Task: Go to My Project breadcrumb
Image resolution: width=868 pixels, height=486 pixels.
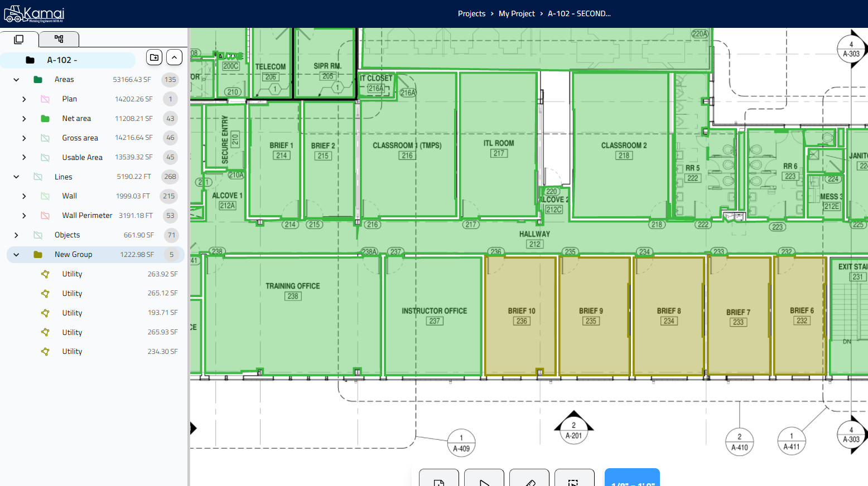Action: coord(517,14)
